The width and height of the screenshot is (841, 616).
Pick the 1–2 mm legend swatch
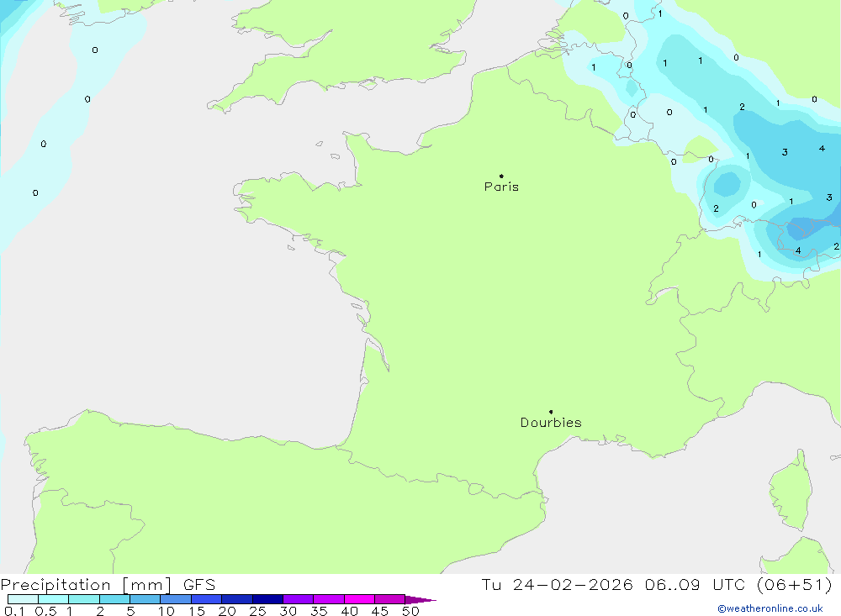[84, 599]
